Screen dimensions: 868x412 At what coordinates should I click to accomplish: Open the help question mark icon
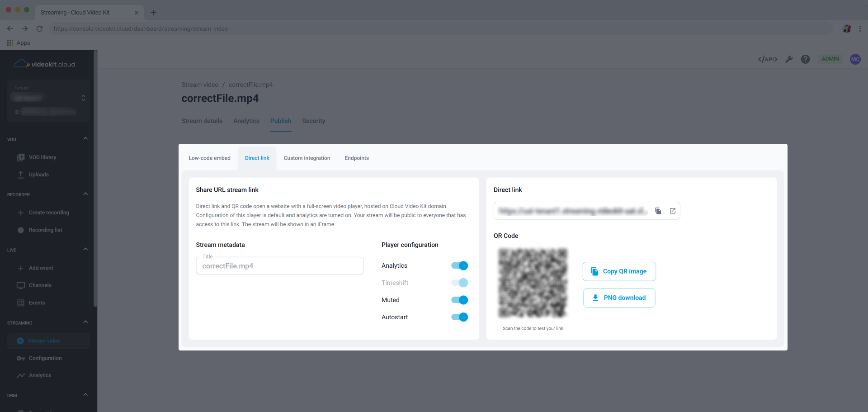pyautogui.click(x=805, y=59)
